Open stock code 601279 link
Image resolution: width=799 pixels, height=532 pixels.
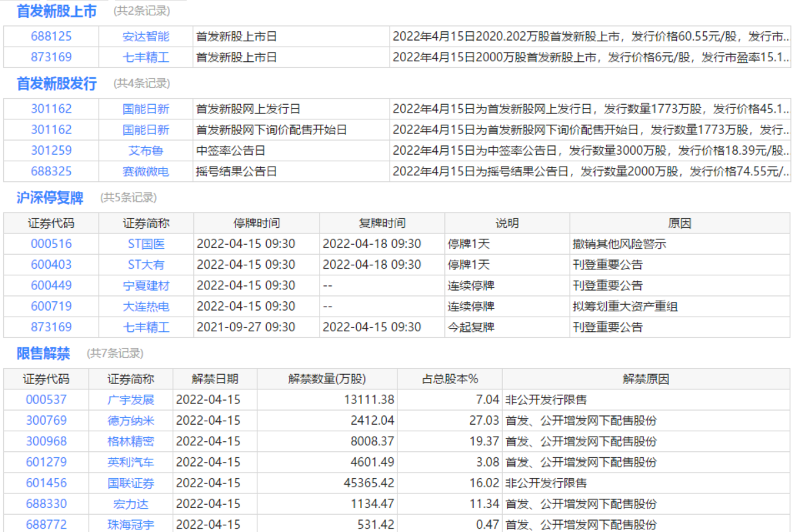(x=46, y=463)
